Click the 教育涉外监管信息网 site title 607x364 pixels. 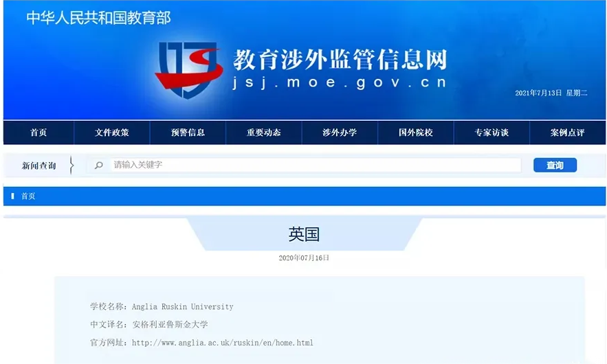point(340,60)
